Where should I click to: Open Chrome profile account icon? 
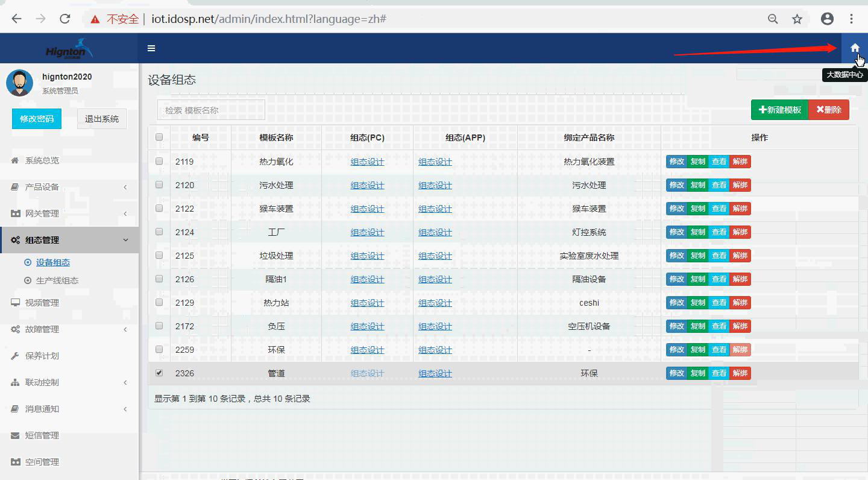tap(827, 19)
